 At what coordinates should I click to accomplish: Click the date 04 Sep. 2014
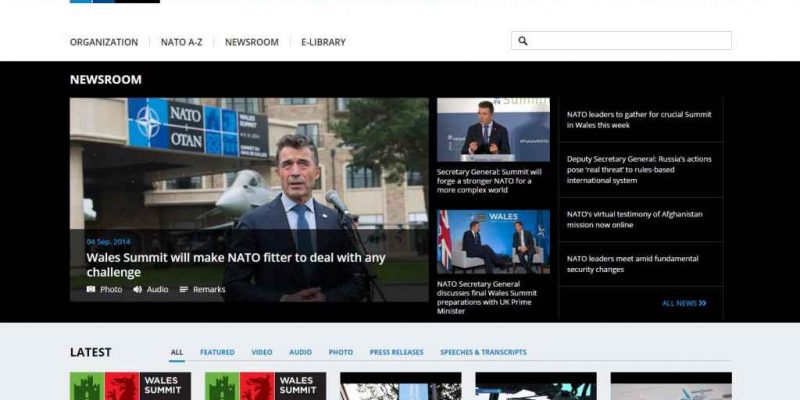point(108,242)
